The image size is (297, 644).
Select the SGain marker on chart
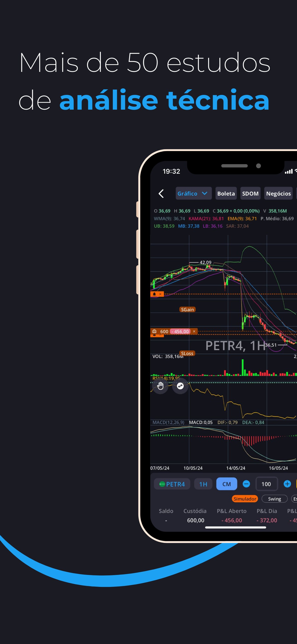[x=187, y=310]
